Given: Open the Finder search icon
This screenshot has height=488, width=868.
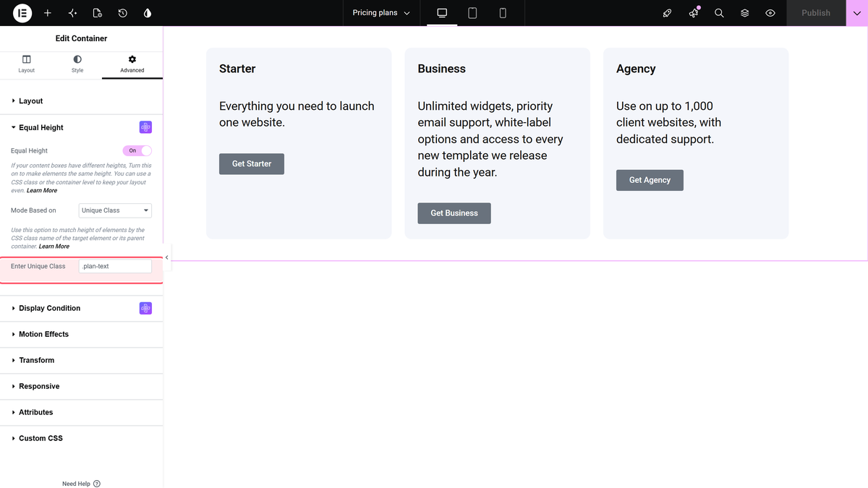Looking at the screenshot, I should [x=719, y=13].
